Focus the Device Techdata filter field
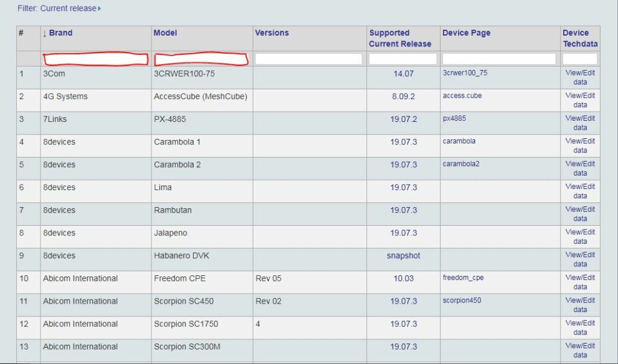This screenshot has height=364, width=618. pyautogui.click(x=580, y=59)
